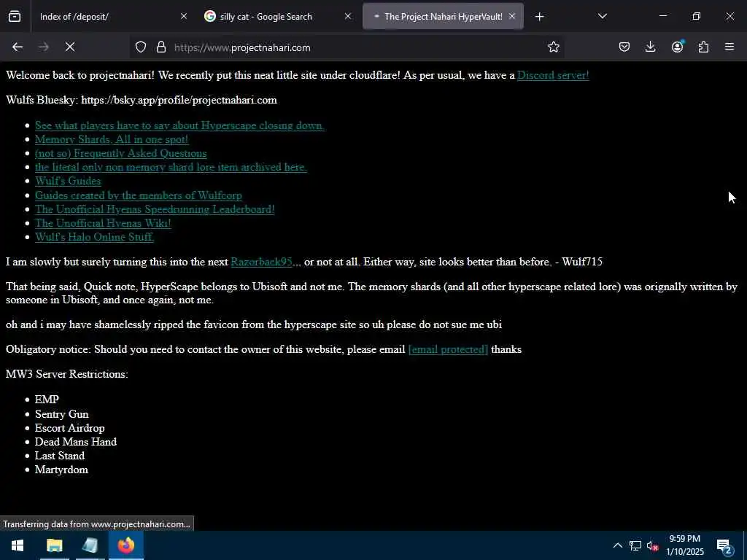Click the greyed forward arrow button
This screenshot has height=560, width=747.
(44, 47)
